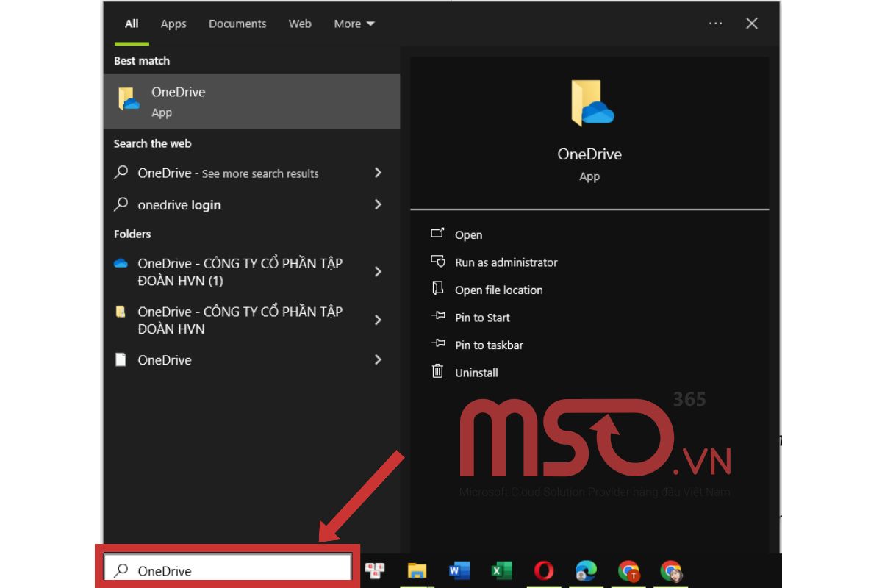Expand arrow for 'onedrive login' suggestion
This screenshot has width=882, height=588.
coord(378,204)
